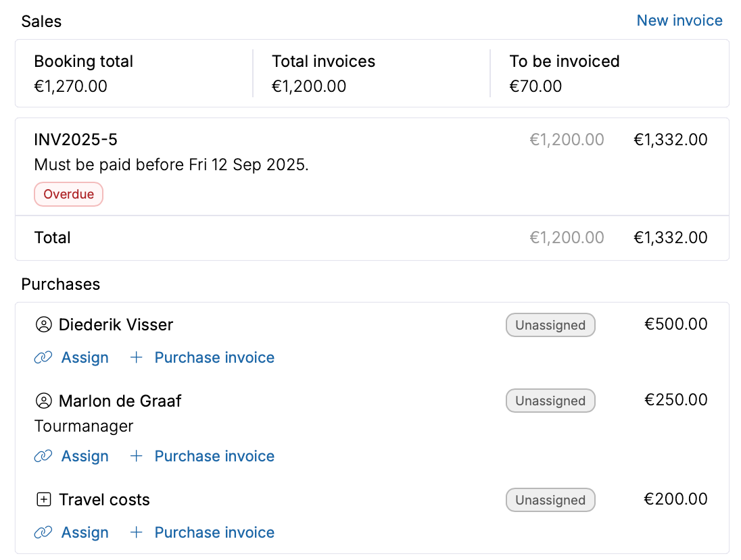Click the link icon under Marlon de Graaf

click(43, 457)
